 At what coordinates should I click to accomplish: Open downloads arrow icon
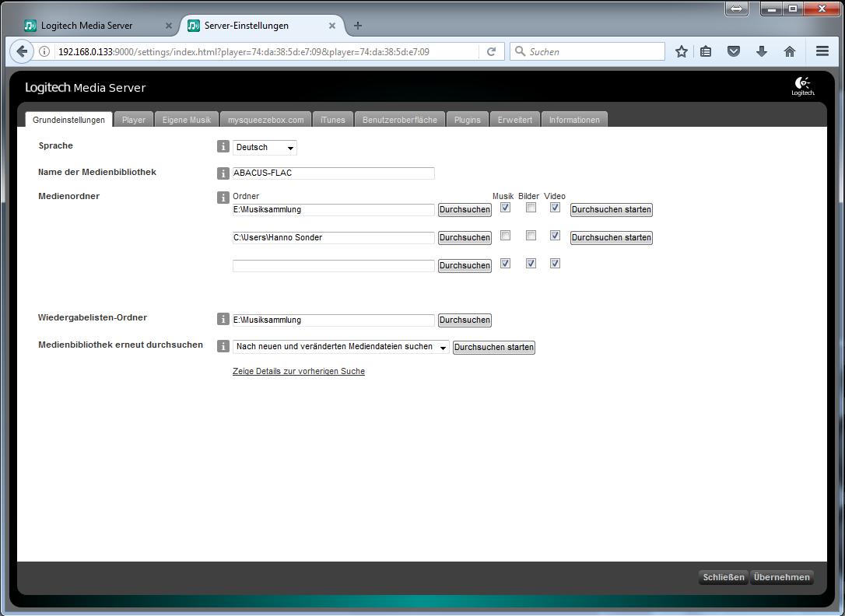pyautogui.click(x=762, y=51)
